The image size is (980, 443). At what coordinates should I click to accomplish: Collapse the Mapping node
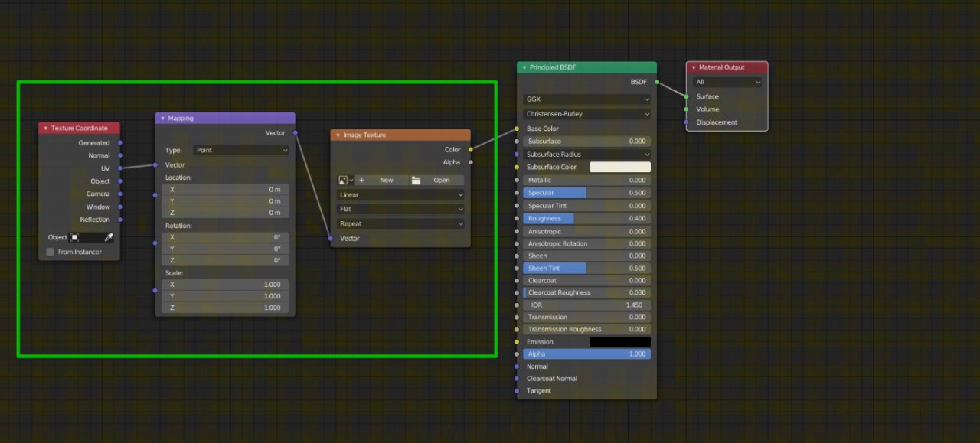162,119
